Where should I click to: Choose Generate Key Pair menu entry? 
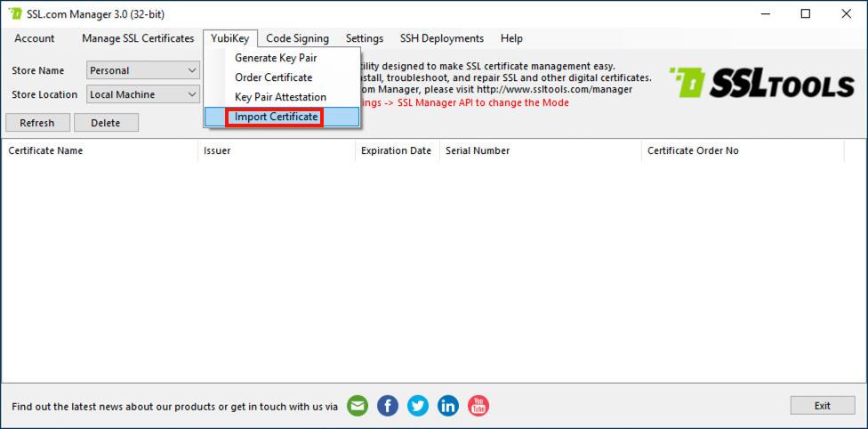point(276,58)
